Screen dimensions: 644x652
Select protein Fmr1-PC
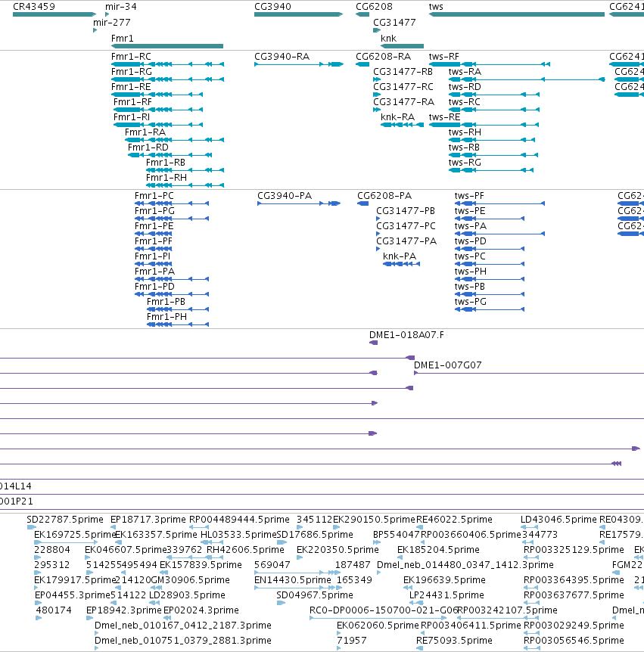(172, 203)
